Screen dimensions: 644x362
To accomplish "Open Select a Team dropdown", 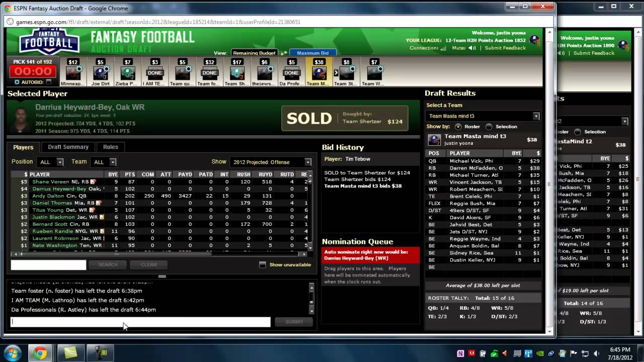I will pos(483,116).
